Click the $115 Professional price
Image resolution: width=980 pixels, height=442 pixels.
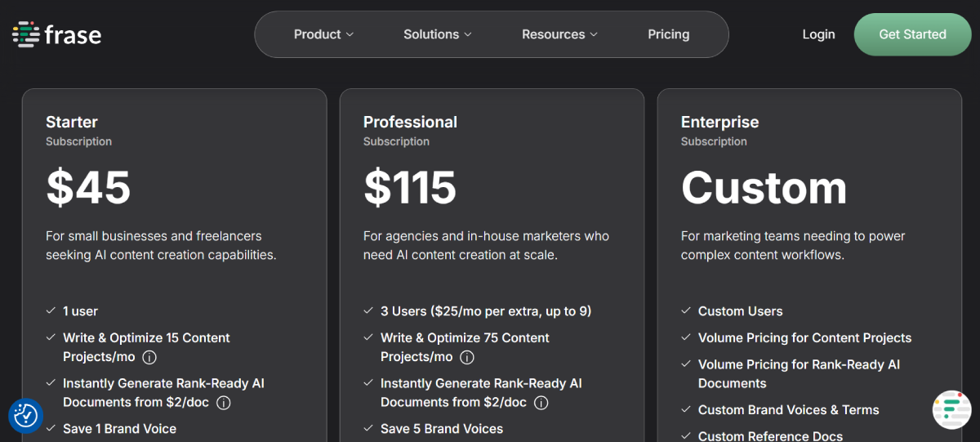[410, 188]
